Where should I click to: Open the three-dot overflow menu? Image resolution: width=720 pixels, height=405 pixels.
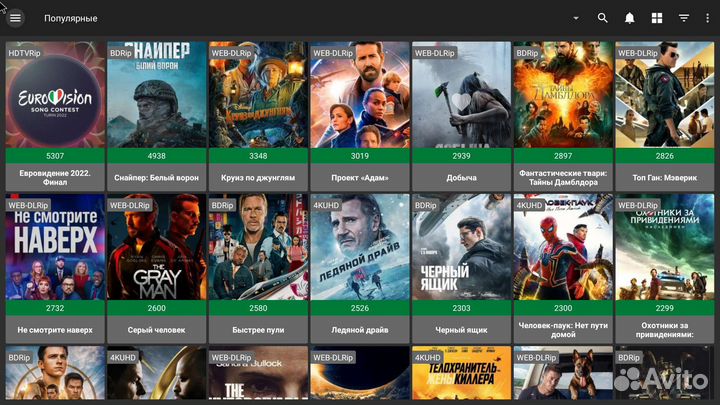tap(709, 18)
